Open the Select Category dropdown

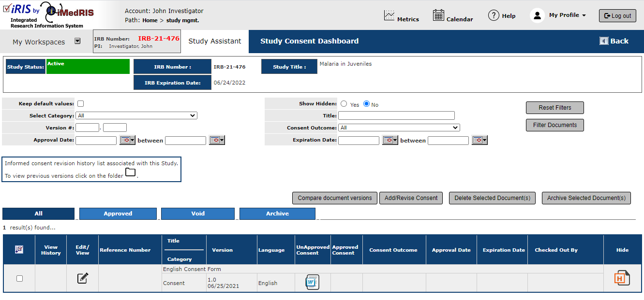click(x=136, y=115)
